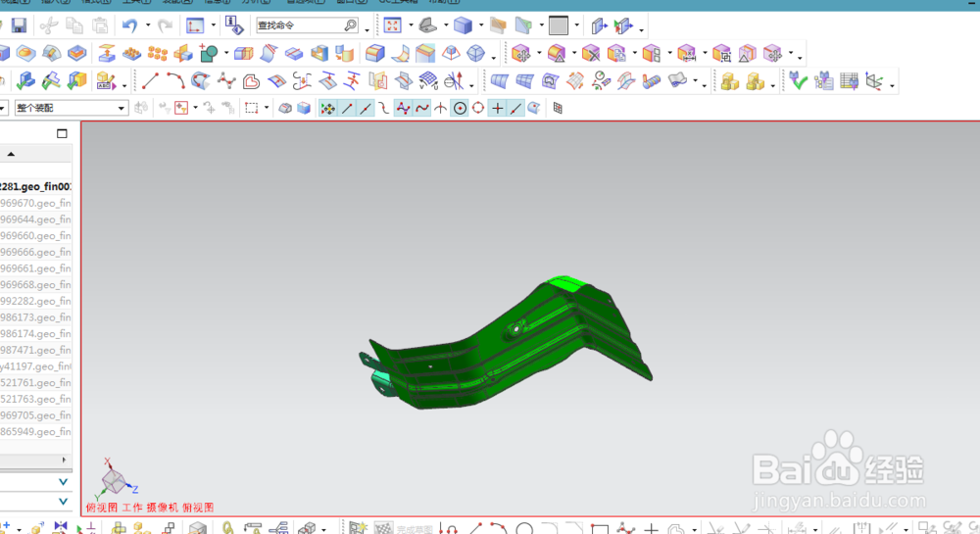Toggle Mid Point snap option
Screen dimensions: 980x534
[366, 108]
